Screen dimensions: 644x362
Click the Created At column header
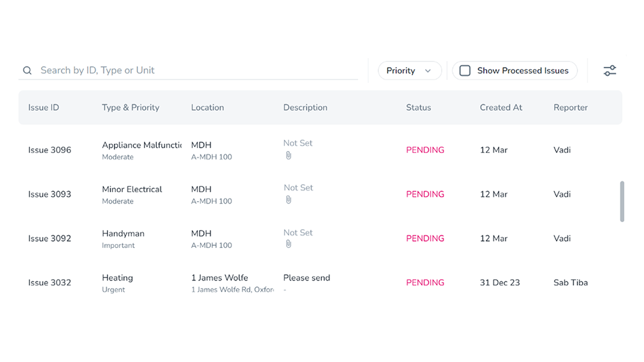pyautogui.click(x=501, y=108)
